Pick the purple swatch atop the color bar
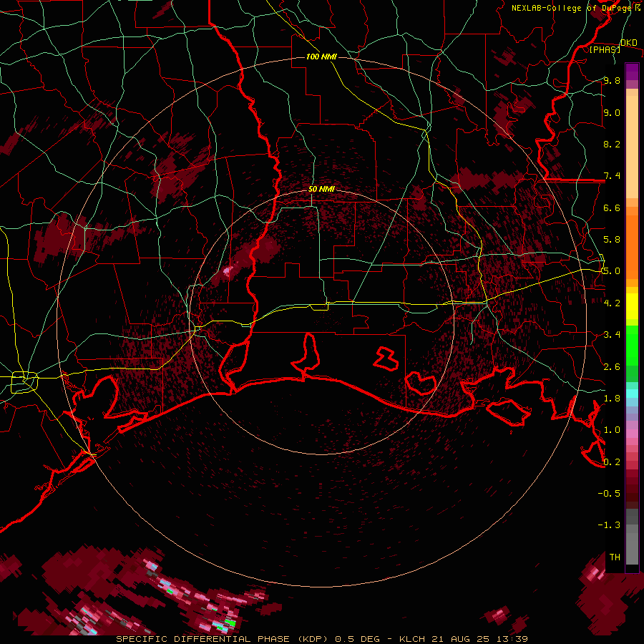644x644 pixels. click(x=632, y=72)
